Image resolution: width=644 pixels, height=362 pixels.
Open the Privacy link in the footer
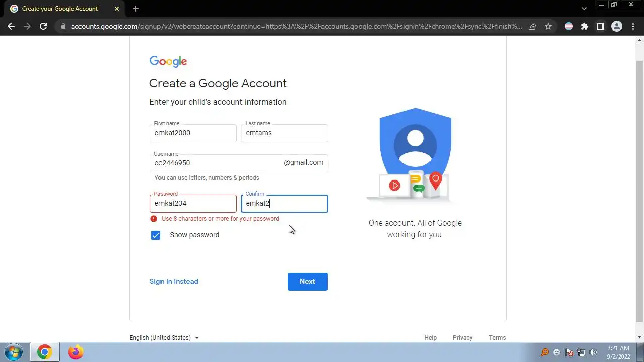(462, 338)
